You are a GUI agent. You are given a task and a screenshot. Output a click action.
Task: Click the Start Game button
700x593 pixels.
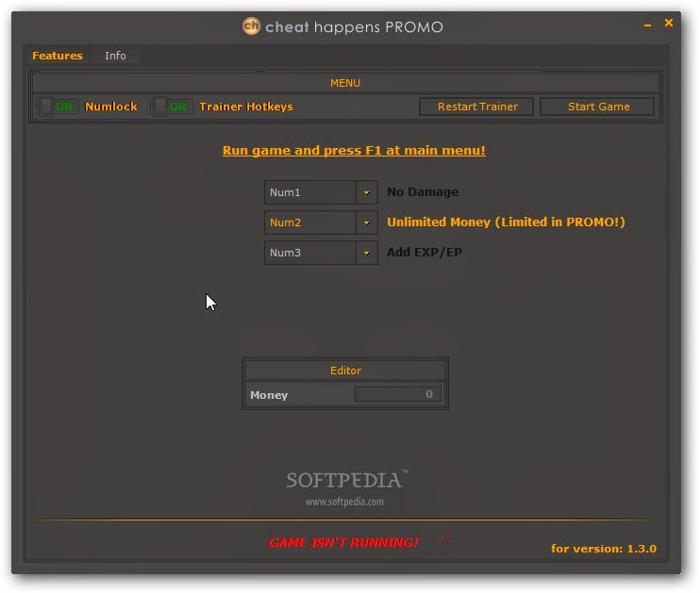point(598,107)
